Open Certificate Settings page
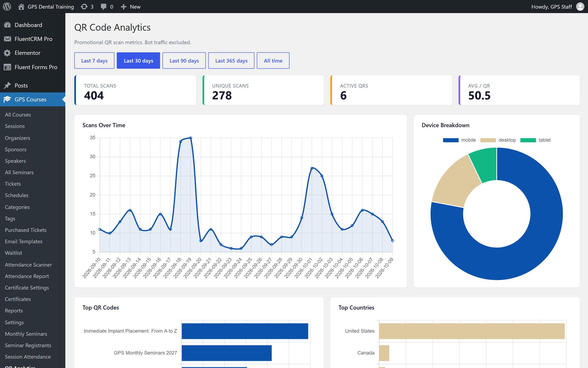This screenshot has height=368, width=588. [x=27, y=288]
